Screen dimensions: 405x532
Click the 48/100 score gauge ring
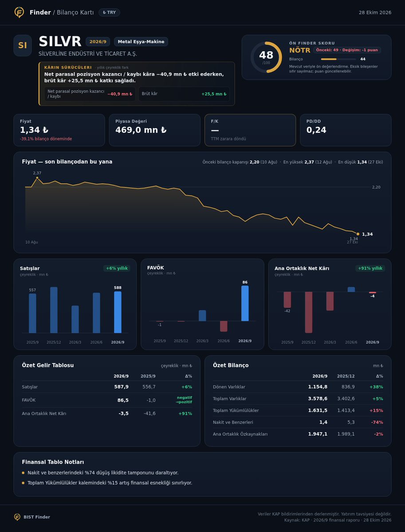pos(266,57)
